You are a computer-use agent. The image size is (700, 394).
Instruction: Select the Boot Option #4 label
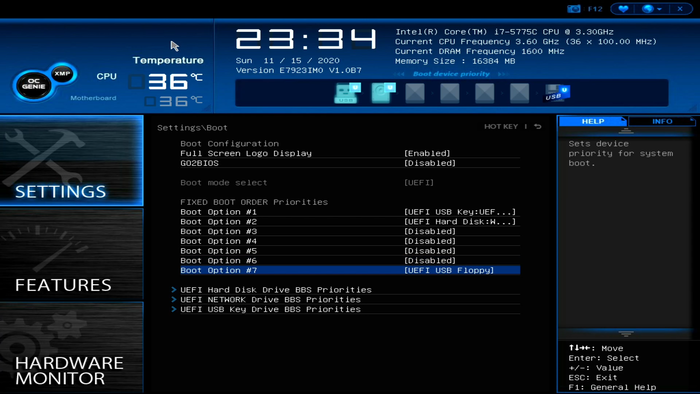click(219, 241)
